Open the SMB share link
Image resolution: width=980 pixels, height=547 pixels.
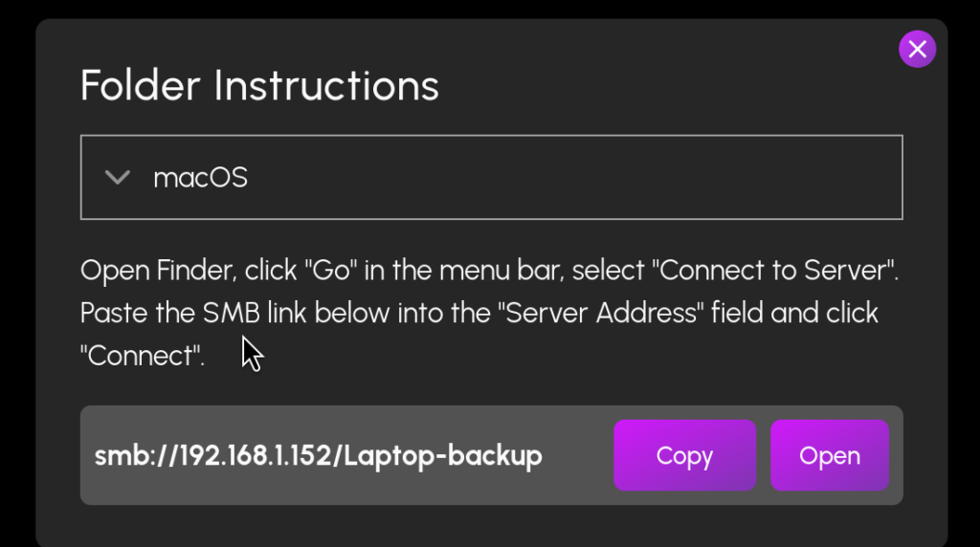pyautogui.click(x=830, y=455)
